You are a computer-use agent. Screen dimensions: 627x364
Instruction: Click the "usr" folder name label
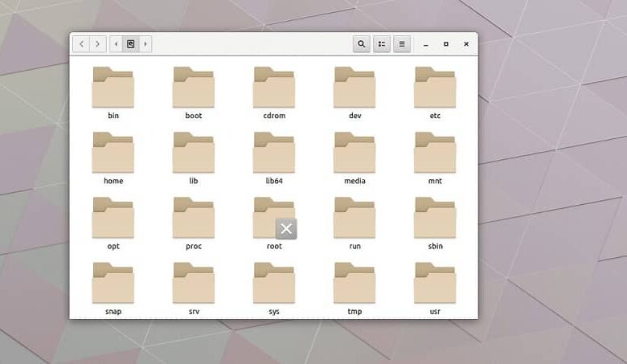click(x=435, y=311)
